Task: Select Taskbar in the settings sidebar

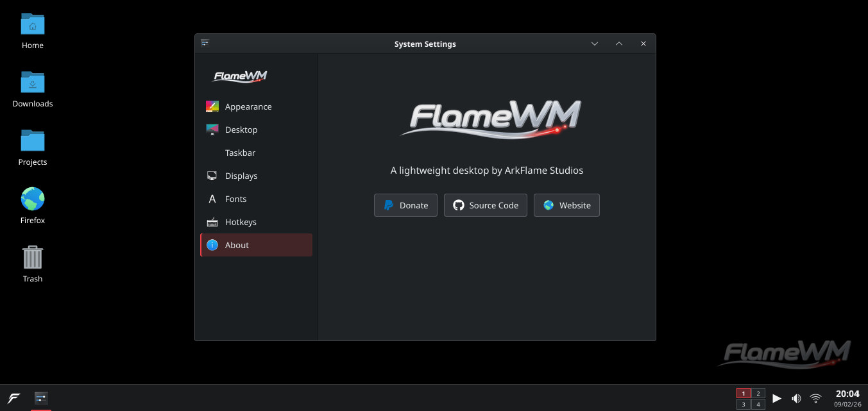Action: [x=256, y=153]
